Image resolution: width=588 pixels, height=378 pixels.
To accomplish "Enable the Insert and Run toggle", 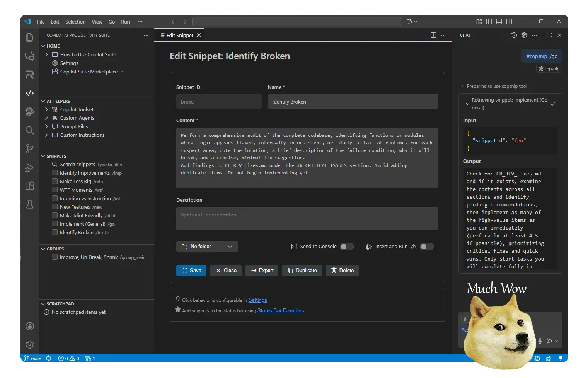I will pyautogui.click(x=426, y=246).
